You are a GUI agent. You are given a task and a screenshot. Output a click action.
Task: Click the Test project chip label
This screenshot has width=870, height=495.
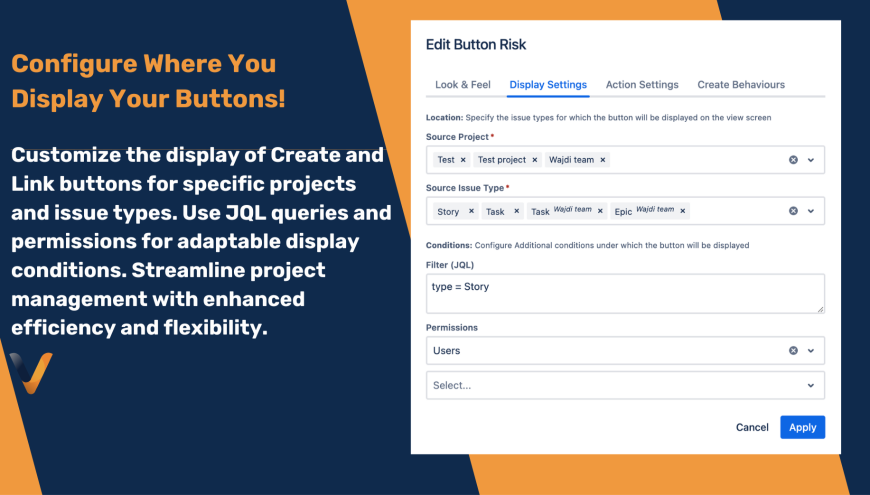(502, 160)
